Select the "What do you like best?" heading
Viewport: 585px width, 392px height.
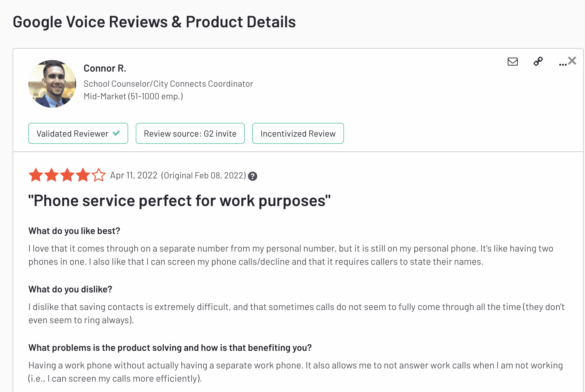(x=74, y=231)
